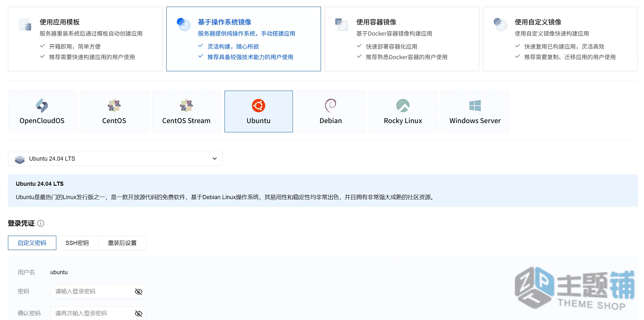Switch to 重装后设置 tab
The height and width of the screenshot is (320, 644).
tap(122, 243)
